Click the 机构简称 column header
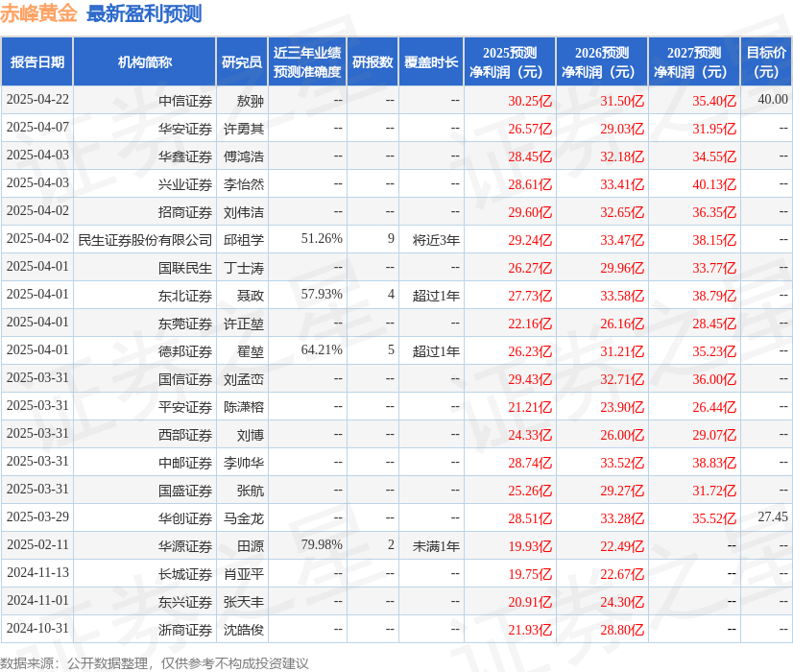793x672 pixels. click(x=145, y=61)
